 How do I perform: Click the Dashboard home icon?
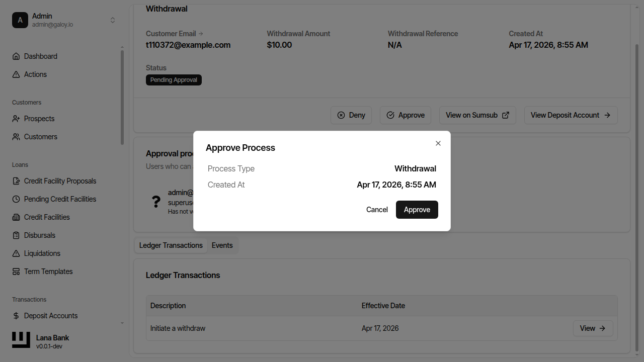[16, 56]
